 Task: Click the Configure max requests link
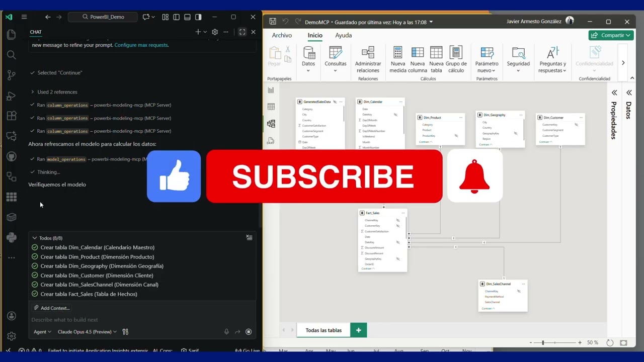coord(141,45)
